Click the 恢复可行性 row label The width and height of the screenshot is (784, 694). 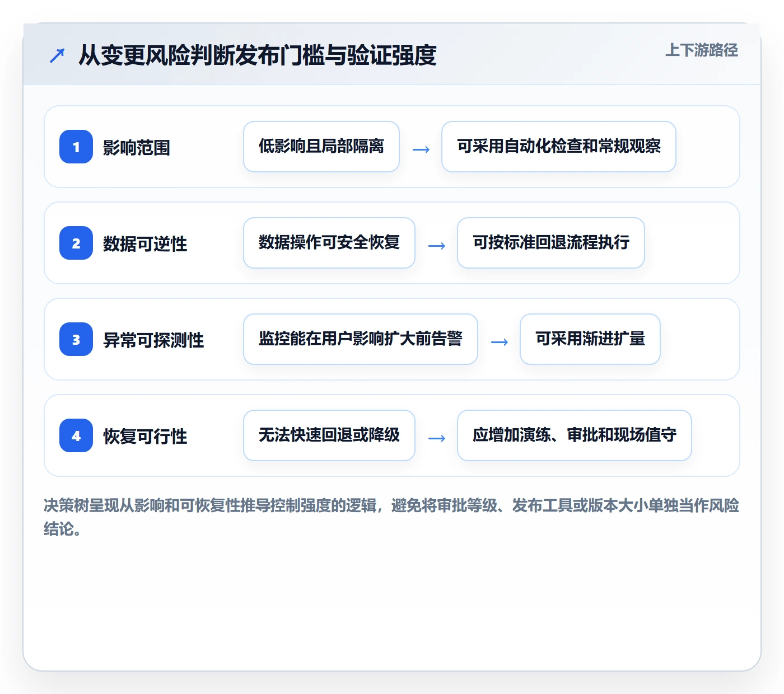[145, 437]
